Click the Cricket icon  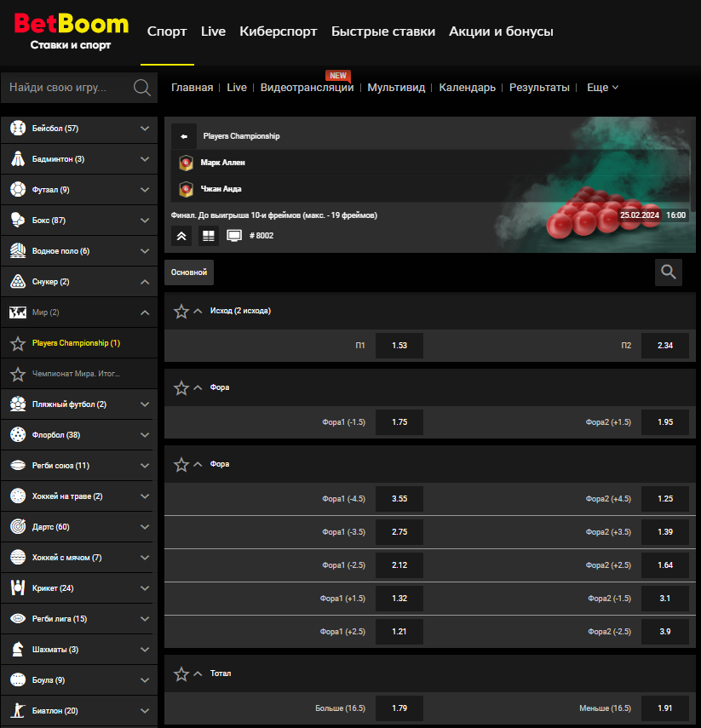click(x=18, y=588)
